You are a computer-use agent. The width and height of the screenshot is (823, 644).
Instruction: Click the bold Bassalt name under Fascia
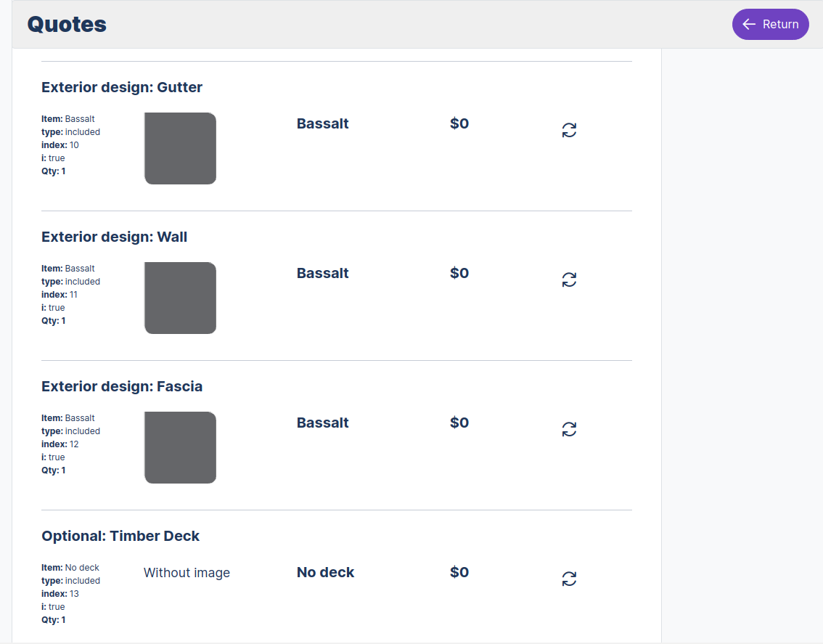[x=322, y=423]
